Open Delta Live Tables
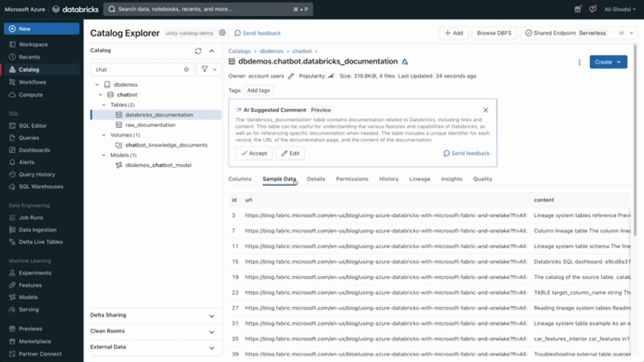This screenshot has width=644, height=362. [42, 242]
